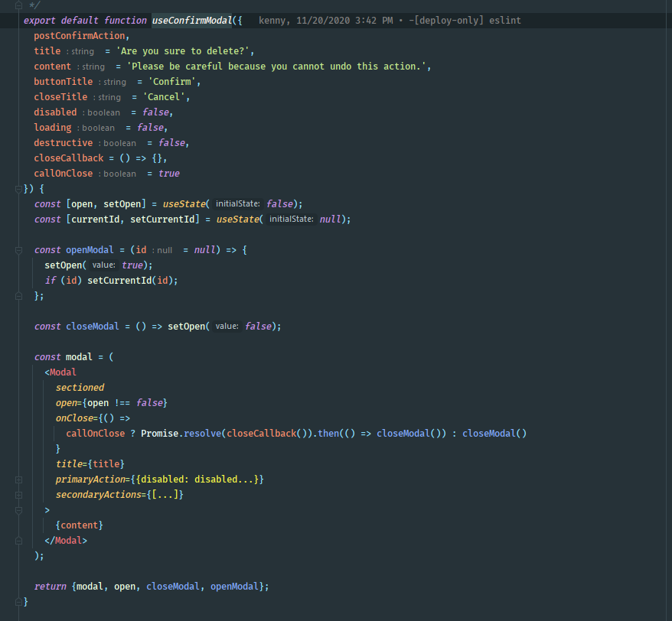The width and height of the screenshot is (672, 621).
Task: Click fold marker at final closing brace
Action: [x=17, y=602]
